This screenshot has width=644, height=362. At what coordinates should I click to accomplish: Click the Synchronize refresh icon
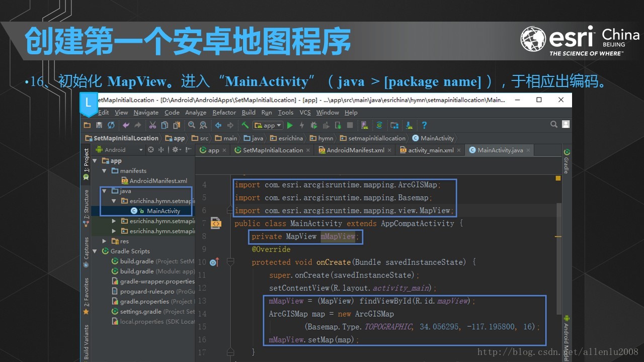(111, 125)
